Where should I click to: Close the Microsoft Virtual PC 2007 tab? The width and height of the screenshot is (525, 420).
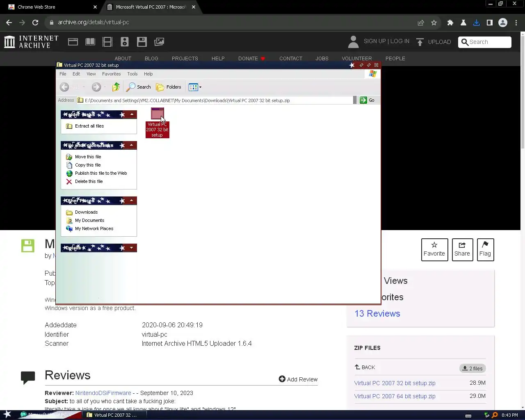[194, 7]
